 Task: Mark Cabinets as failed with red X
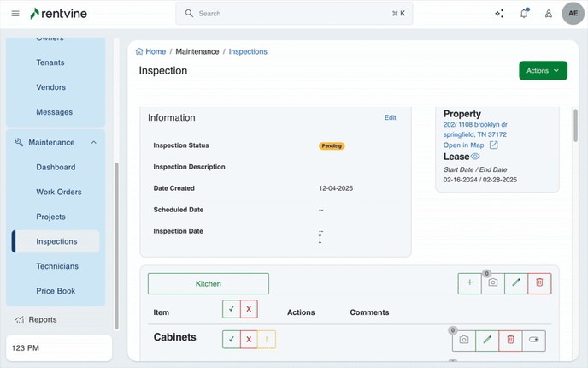(x=249, y=340)
